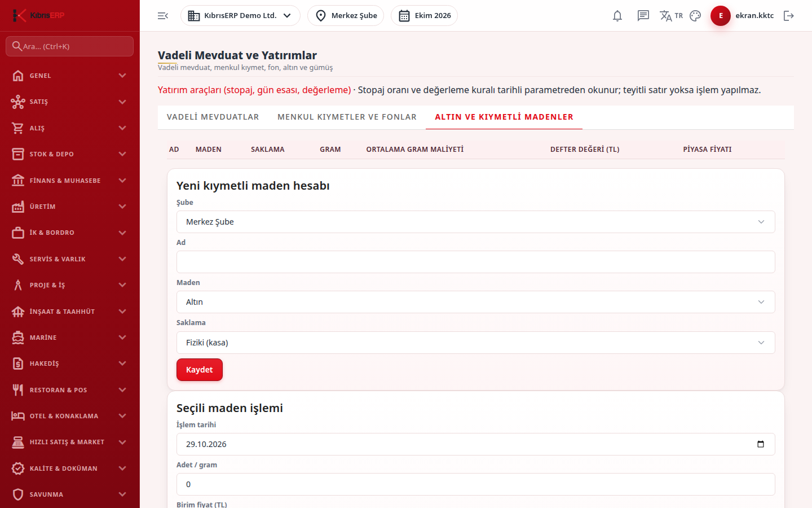Focus the sidebar search field
Screen dimensions: 812x508
[x=70, y=46]
